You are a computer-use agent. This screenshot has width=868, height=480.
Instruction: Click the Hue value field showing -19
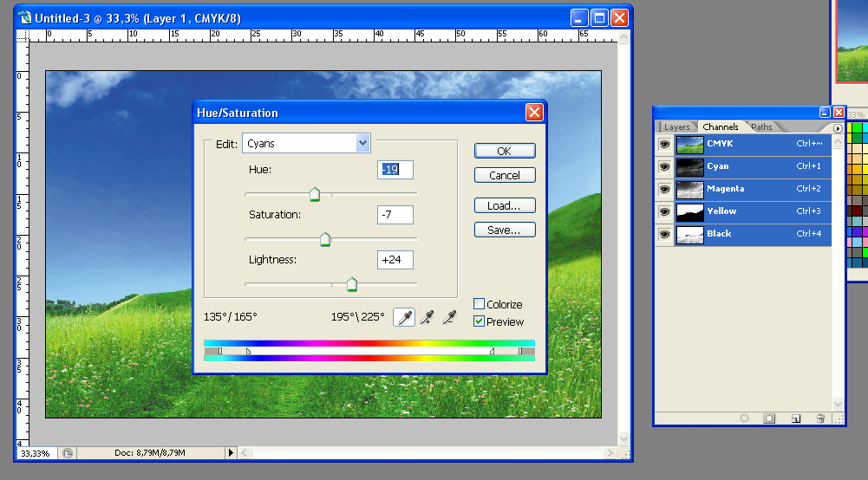[395, 169]
